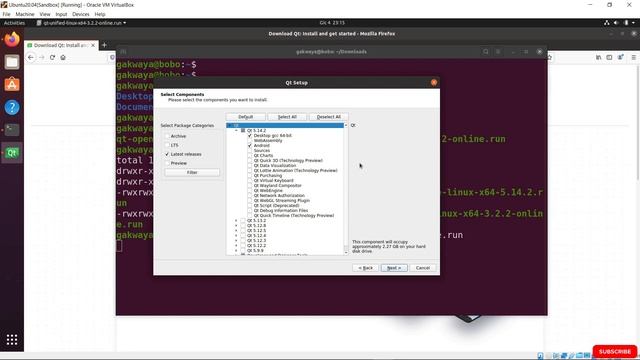The width and height of the screenshot is (640, 360).
Task: Click the Filter button
Action: [192, 172]
